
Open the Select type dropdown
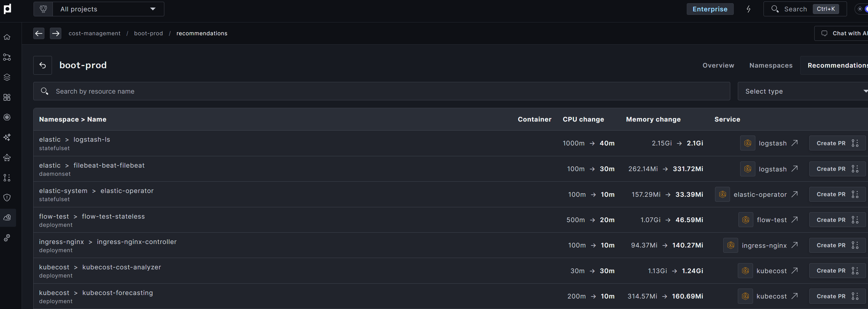[803, 91]
